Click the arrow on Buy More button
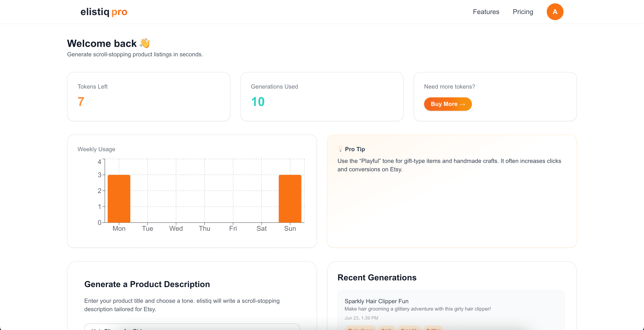The image size is (644, 330). click(x=462, y=104)
